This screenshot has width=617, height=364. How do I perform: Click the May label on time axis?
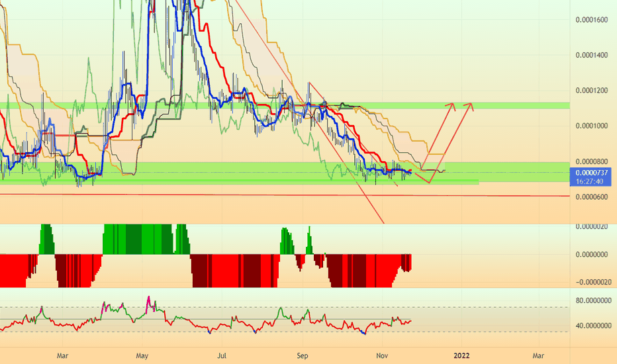(142, 356)
